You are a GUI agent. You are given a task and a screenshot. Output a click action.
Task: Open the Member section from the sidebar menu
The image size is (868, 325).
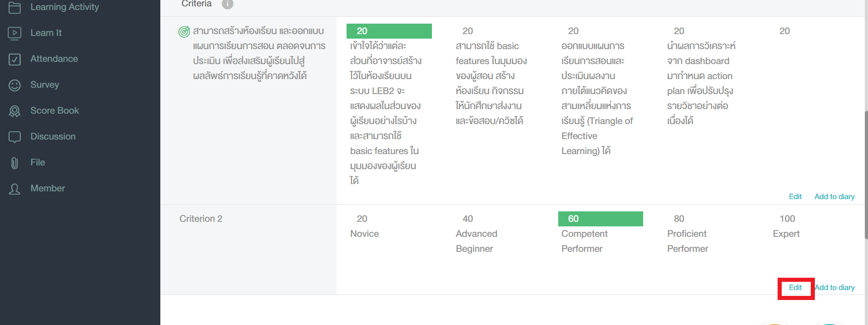pos(47,188)
